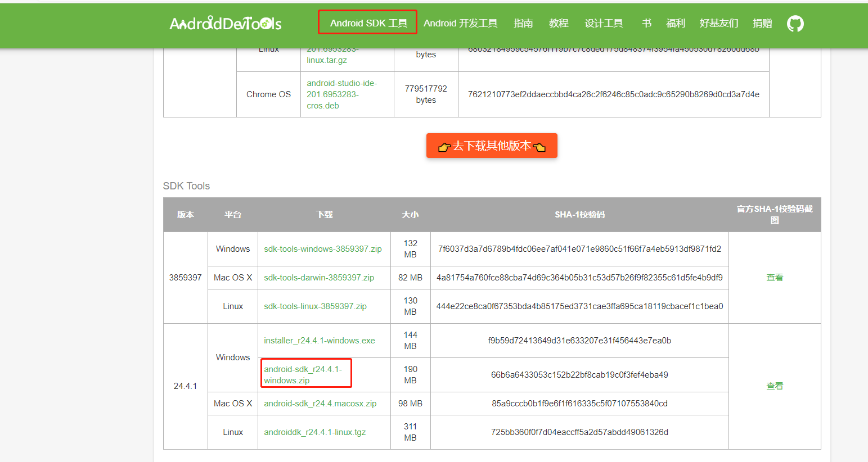Click the 福利 navigation item
The image size is (868, 462).
[x=675, y=23]
